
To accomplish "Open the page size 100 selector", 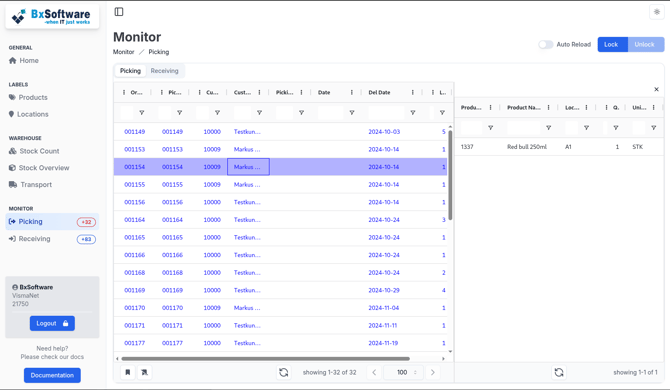I will (403, 372).
